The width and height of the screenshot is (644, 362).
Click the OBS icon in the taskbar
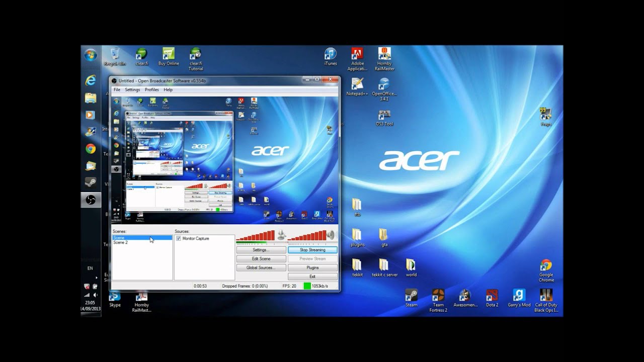point(91,200)
